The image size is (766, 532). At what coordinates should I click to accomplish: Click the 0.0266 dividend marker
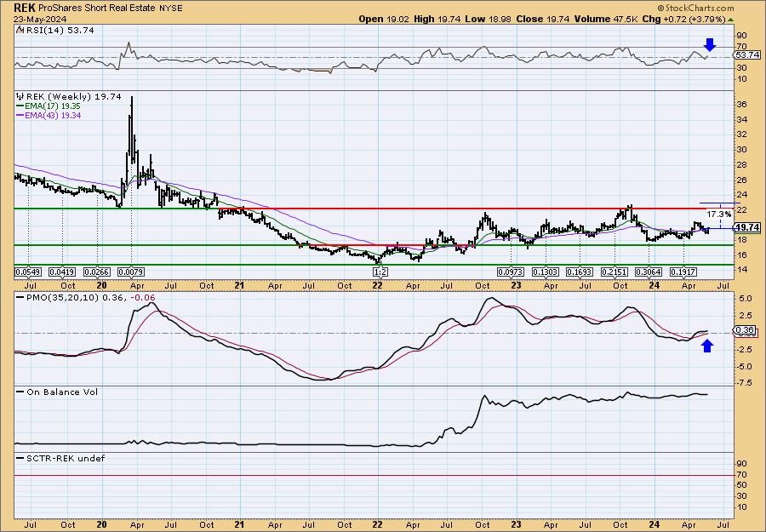pos(97,272)
